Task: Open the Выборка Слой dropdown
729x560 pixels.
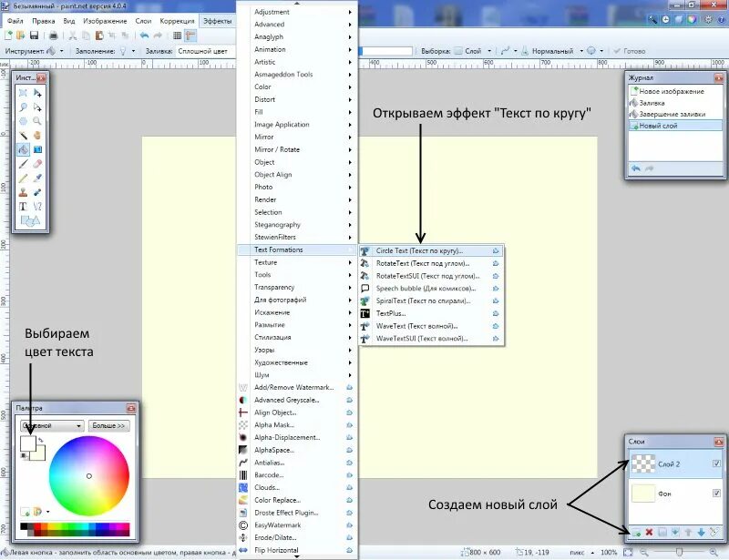Action: tap(473, 51)
